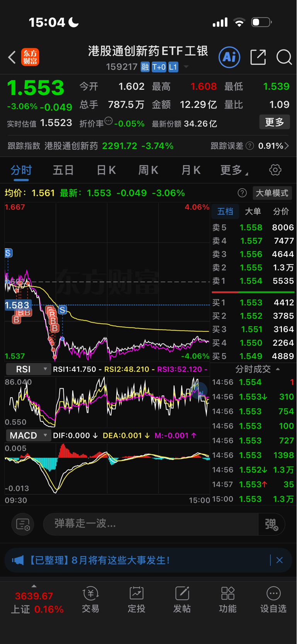Select 五档 order book tab
This screenshot has width=297, height=644.
(x=225, y=211)
